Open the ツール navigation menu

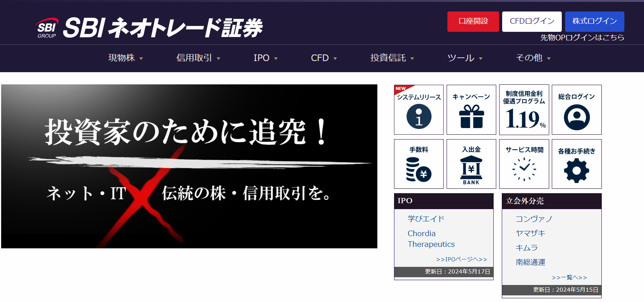point(461,58)
